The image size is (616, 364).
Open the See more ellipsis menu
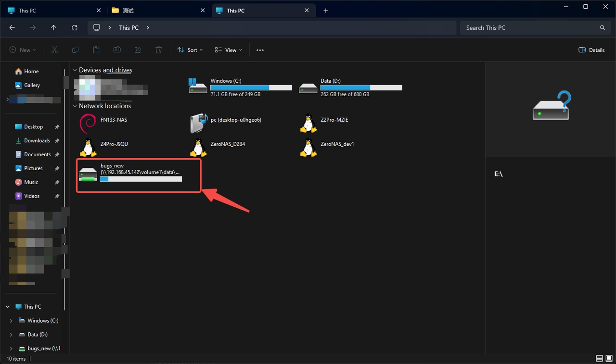coord(260,50)
